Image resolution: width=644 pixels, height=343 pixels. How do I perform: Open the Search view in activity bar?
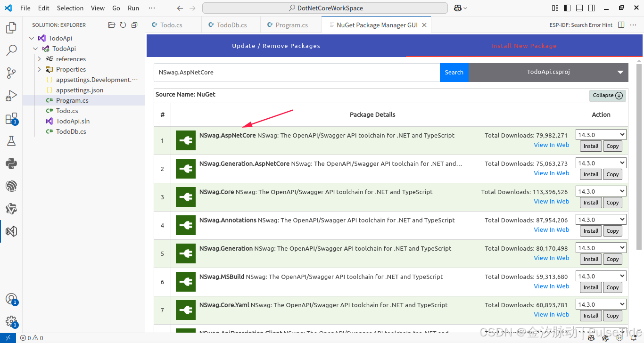tap(11, 50)
